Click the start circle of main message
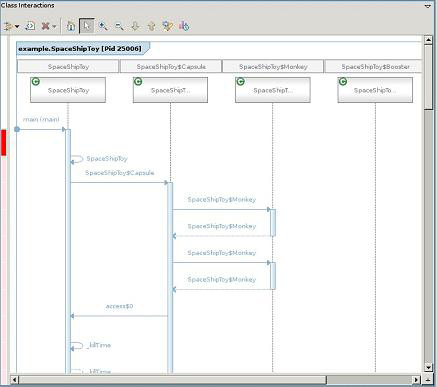The image size is (437, 387). coord(17,129)
